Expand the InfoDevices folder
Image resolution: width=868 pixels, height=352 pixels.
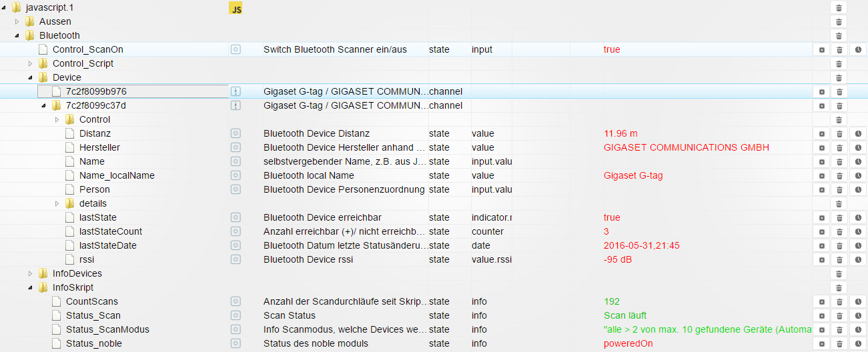point(31,274)
